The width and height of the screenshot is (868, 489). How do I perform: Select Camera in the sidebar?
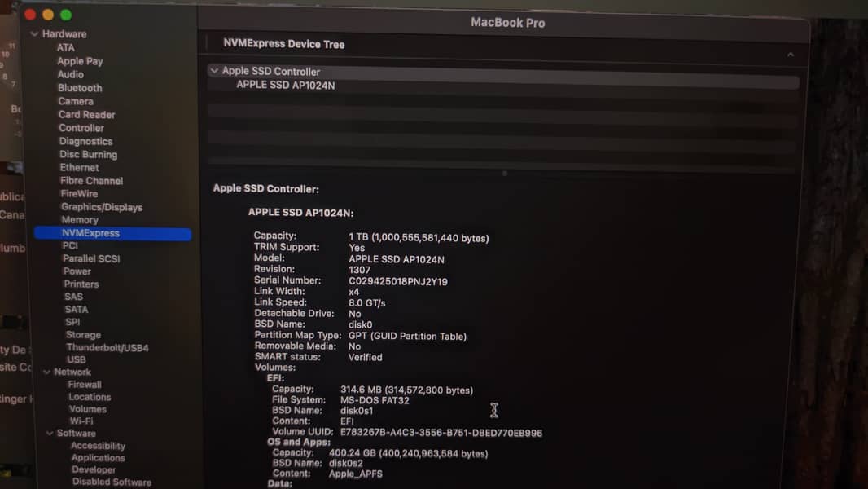click(x=75, y=101)
